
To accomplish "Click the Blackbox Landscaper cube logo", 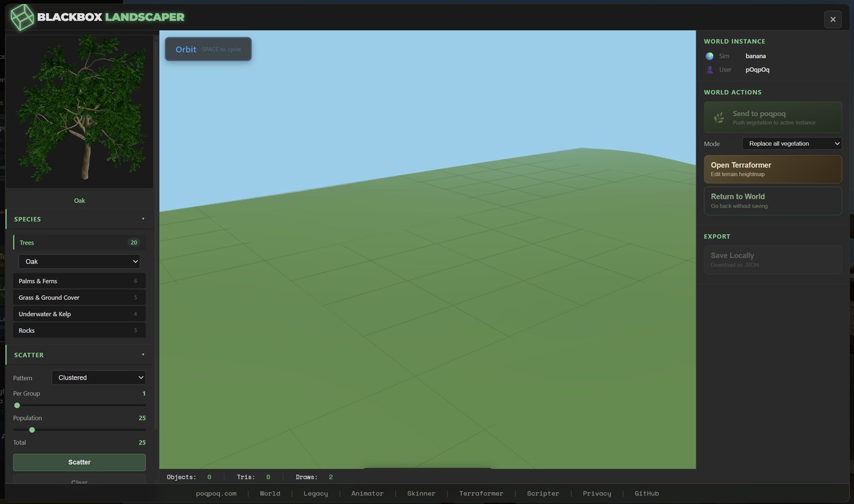I will (22, 17).
